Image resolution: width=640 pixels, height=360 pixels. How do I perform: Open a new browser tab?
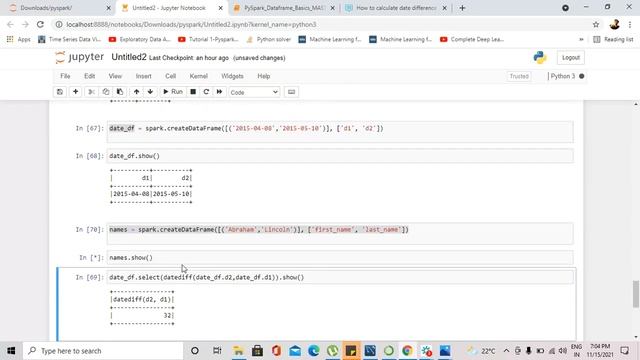pos(462,8)
